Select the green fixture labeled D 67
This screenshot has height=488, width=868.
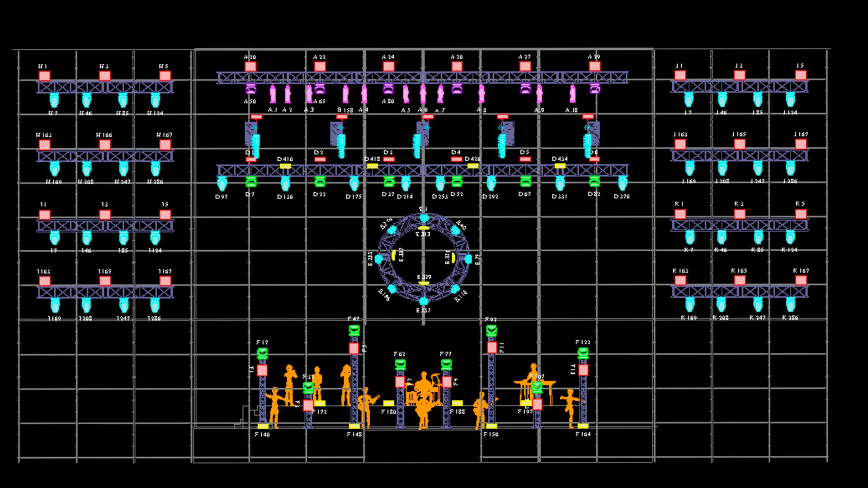(x=525, y=182)
